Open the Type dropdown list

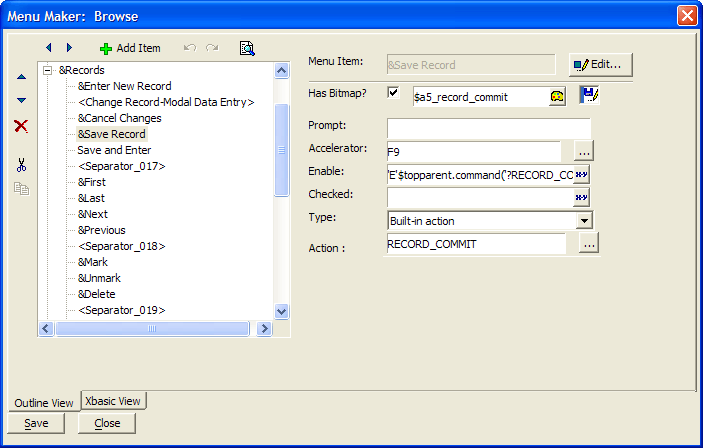click(x=584, y=221)
